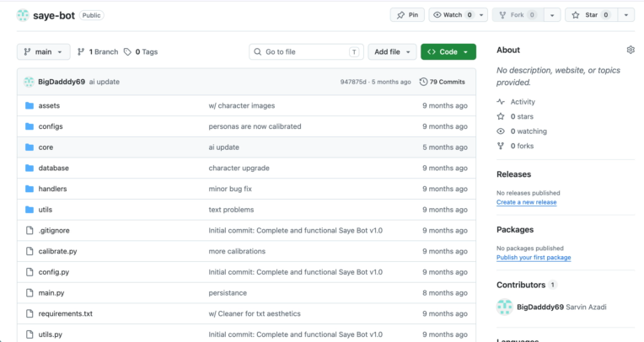
Task: Open the handlers folder
Action: [52, 189]
